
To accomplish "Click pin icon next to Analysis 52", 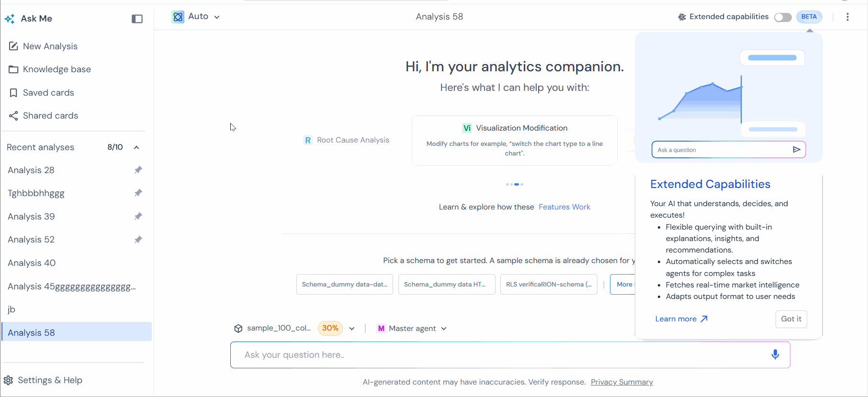I will [138, 240].
